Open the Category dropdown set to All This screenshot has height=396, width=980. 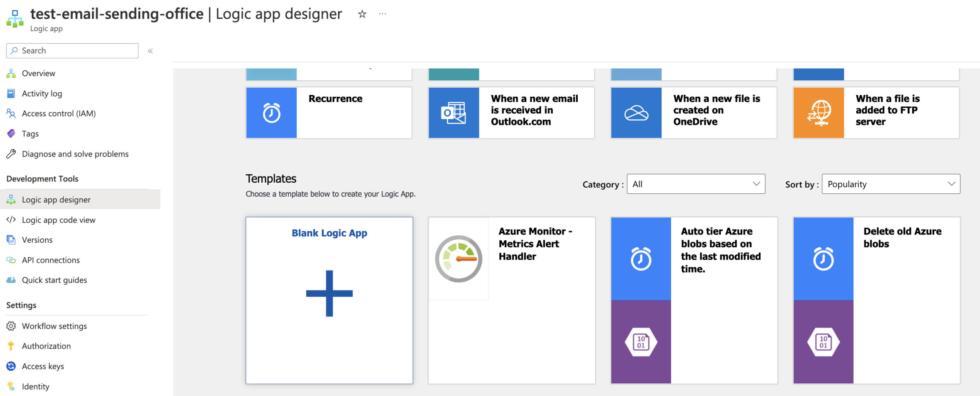click(x=696, y=184)
